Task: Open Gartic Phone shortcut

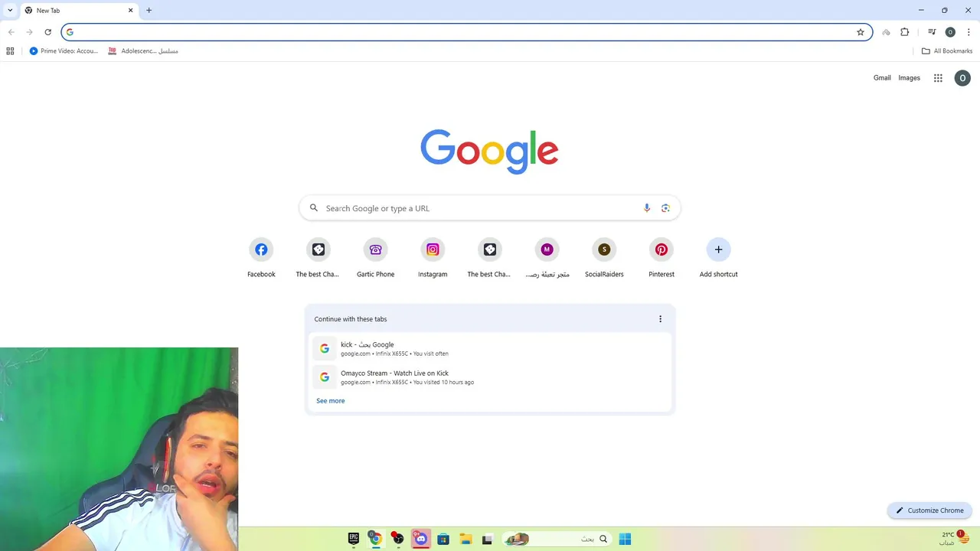Action: (x=375, y=259)
